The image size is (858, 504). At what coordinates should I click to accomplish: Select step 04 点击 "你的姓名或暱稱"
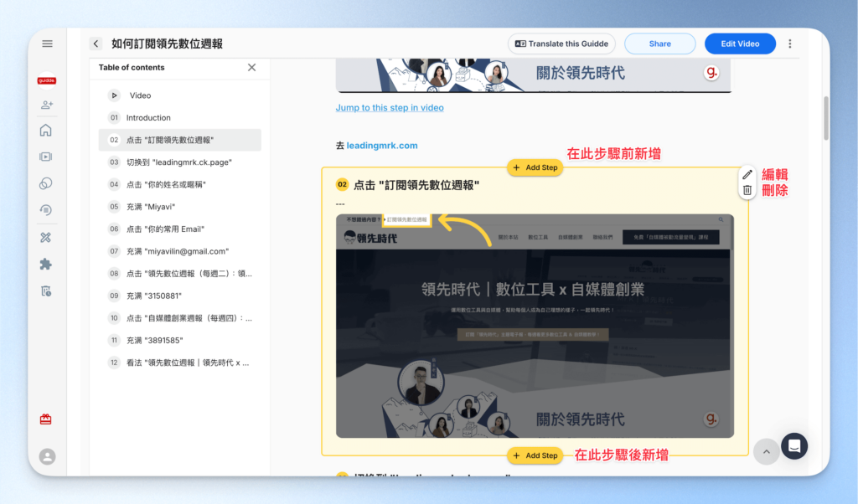[x=179, y=184]
